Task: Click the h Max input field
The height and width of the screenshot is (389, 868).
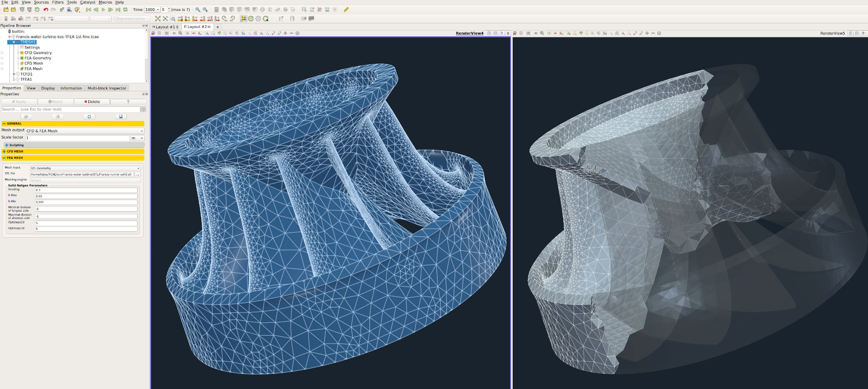Action: click(86, 196)
